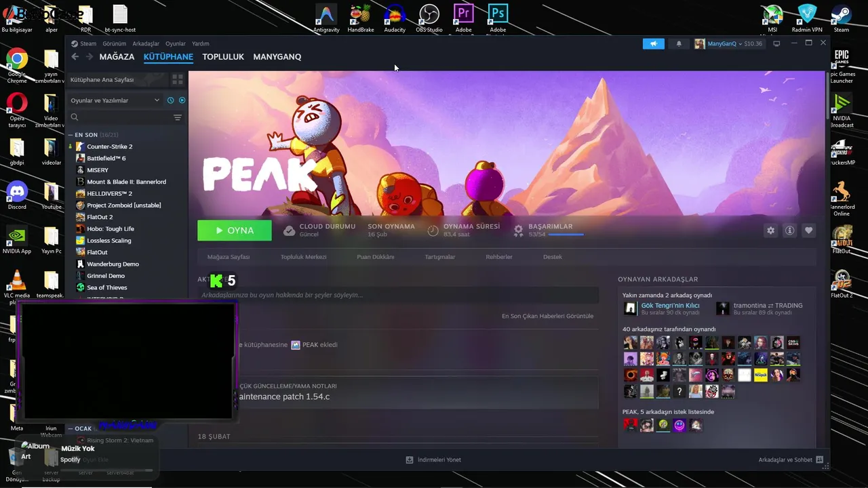Click the library search field
This screenshot has width=868, height=488.
click(120, 117)
